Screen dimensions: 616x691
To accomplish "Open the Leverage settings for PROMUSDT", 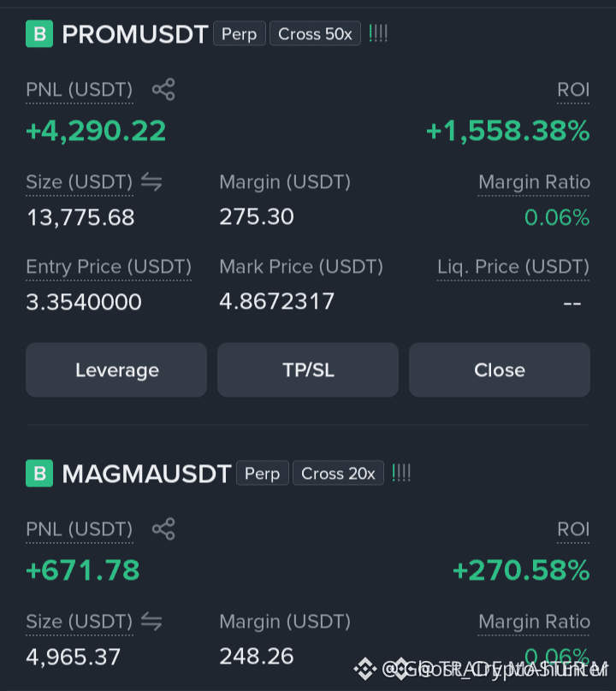I will pyautogui.click(x=116, y=369).
